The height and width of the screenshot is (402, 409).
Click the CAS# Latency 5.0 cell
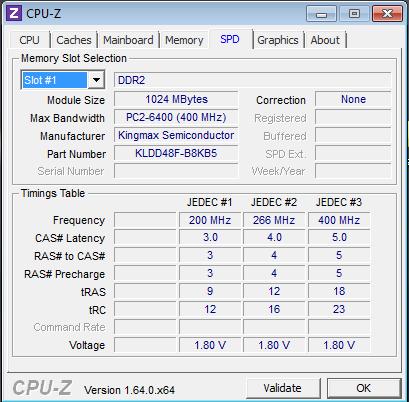[x=339, y=238]
